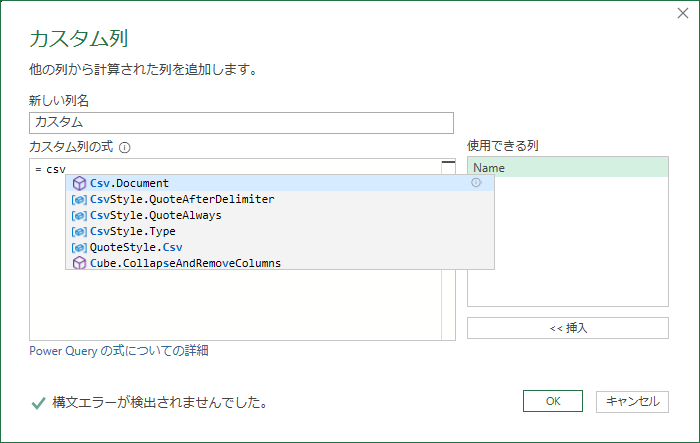Click the icon next to CsvStyle.QuoteAfterDelimiter

79,199
